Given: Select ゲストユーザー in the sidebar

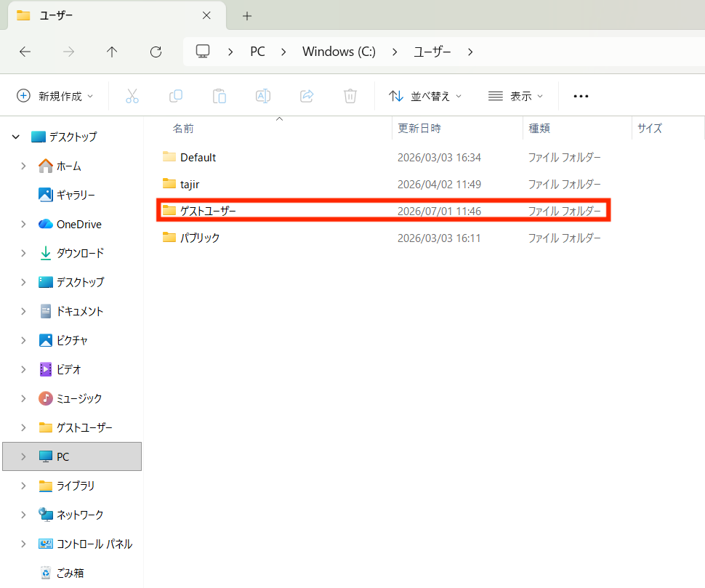Looking at the screenshot, I should pyautogui.click(x=84, y=427).
